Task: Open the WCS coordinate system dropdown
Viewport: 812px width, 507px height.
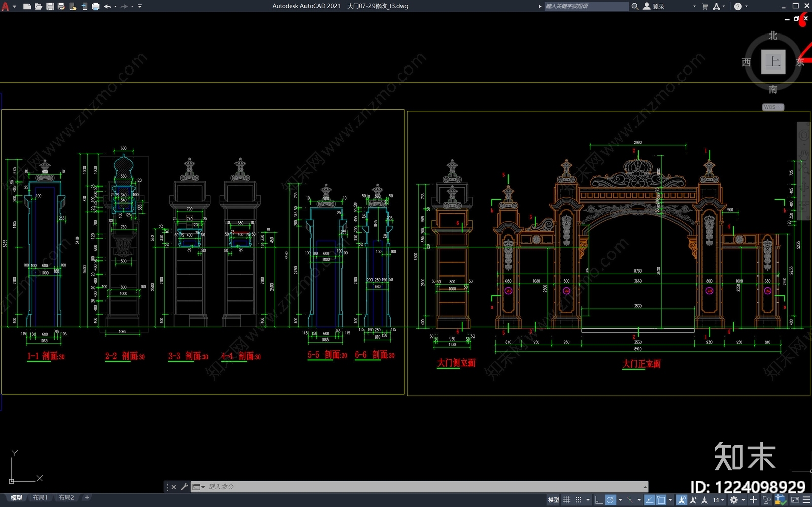Action: coord(773,107)
